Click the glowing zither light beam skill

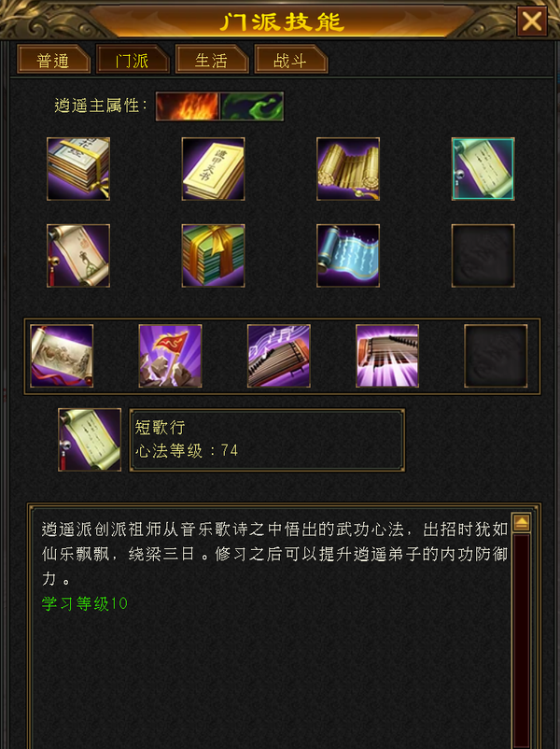[387, 356]
